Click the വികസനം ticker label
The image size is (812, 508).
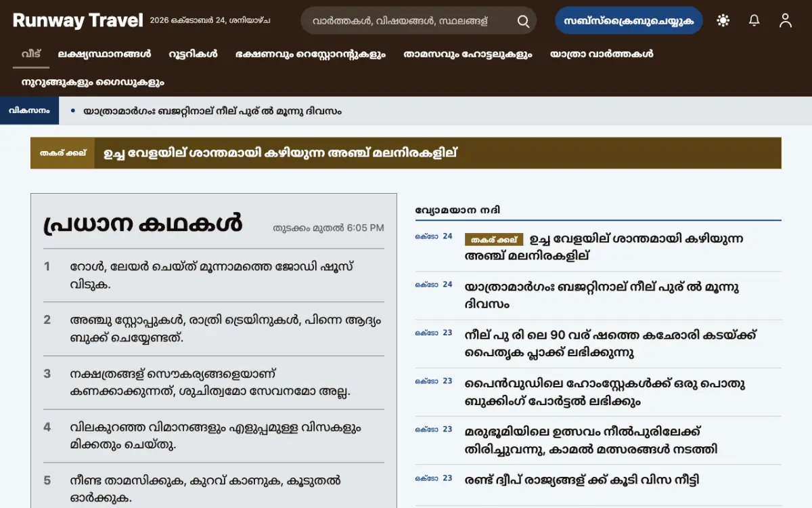pyautogui.click(x=30, y=110)
